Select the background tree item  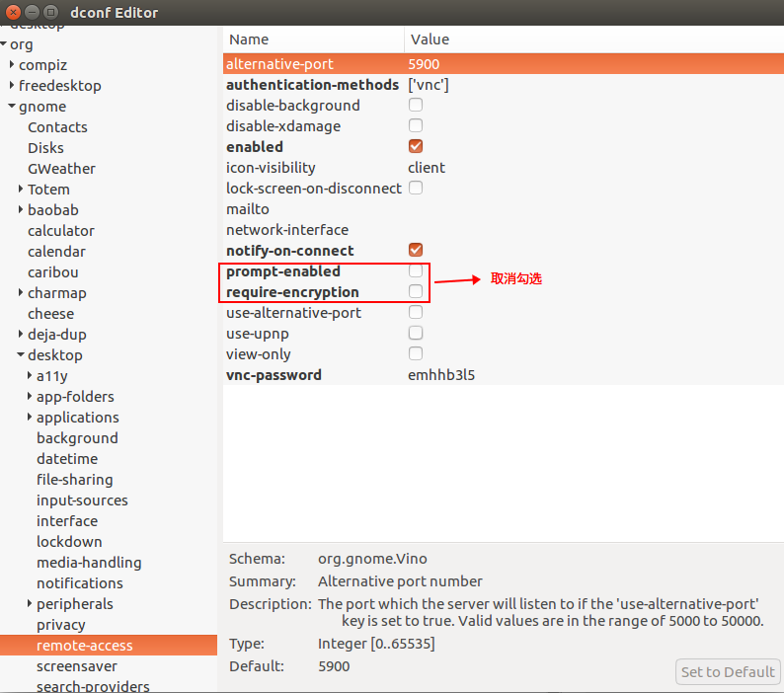click(77, 438)
